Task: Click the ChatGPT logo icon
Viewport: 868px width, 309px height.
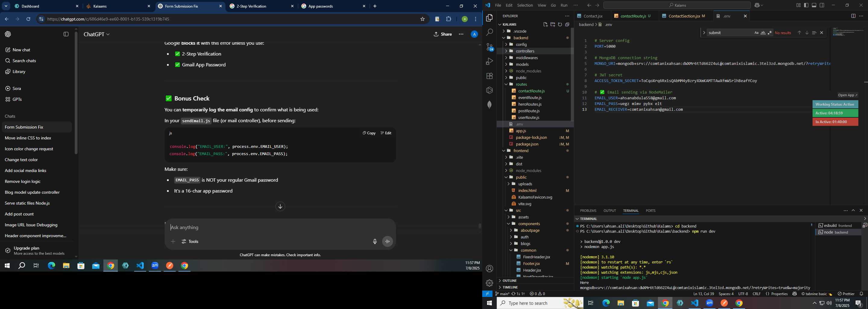Action: [8, 34]
